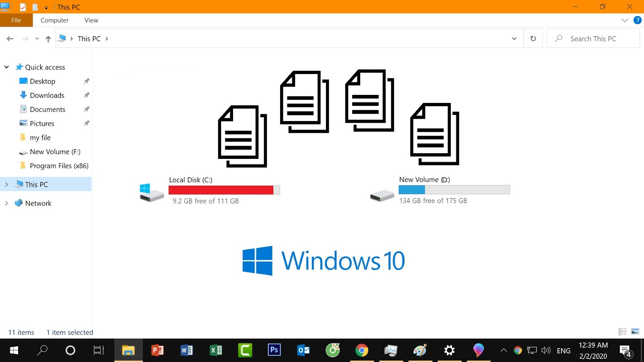The height and width of the screenshot is (362, 644).
Task: Launch Outlook from the taskbar
Action: tap(303, 350)
